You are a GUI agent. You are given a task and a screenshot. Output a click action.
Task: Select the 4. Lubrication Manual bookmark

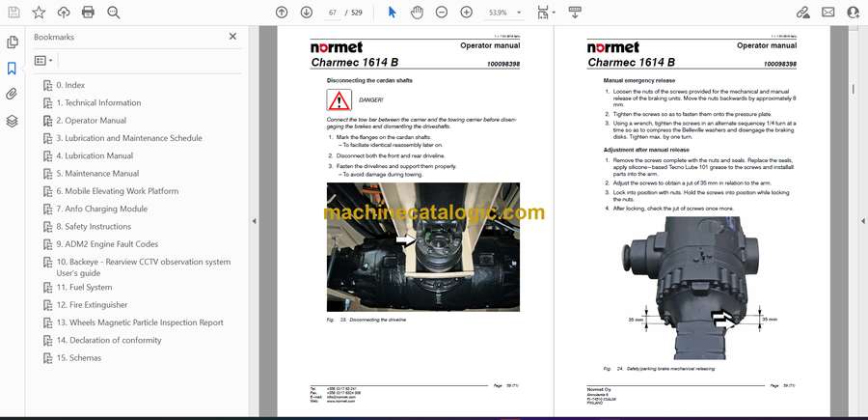[x=95, y=156]
